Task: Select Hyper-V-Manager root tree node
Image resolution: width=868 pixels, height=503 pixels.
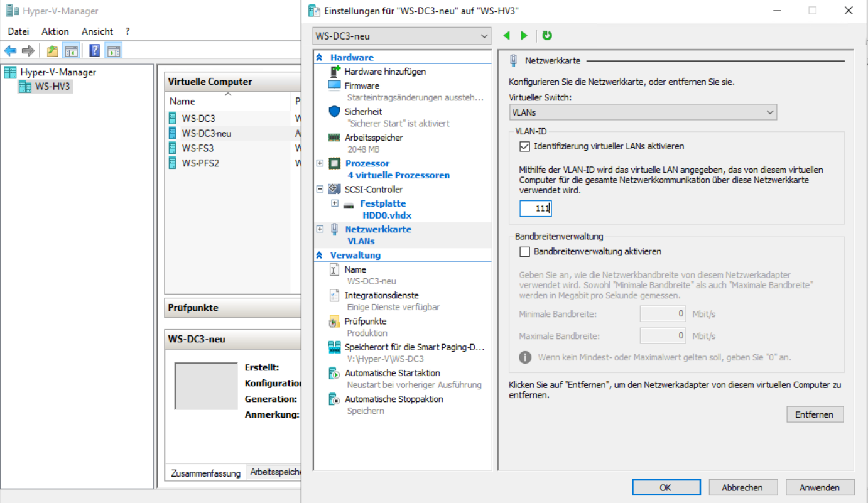Action: (x=58, y=72)
